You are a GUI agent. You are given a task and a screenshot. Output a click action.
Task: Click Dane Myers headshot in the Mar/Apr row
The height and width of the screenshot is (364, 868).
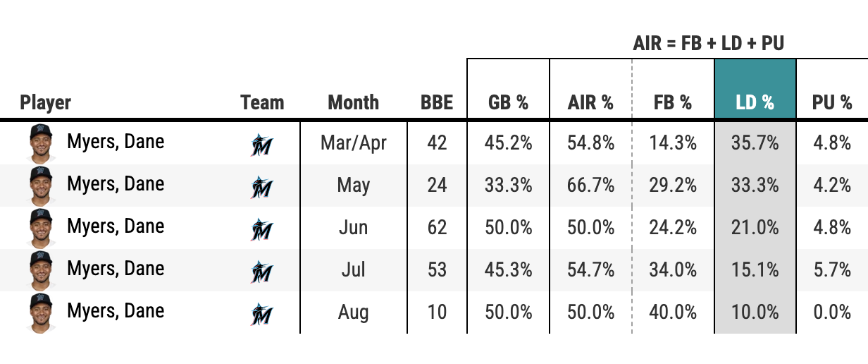coord(42,144)
